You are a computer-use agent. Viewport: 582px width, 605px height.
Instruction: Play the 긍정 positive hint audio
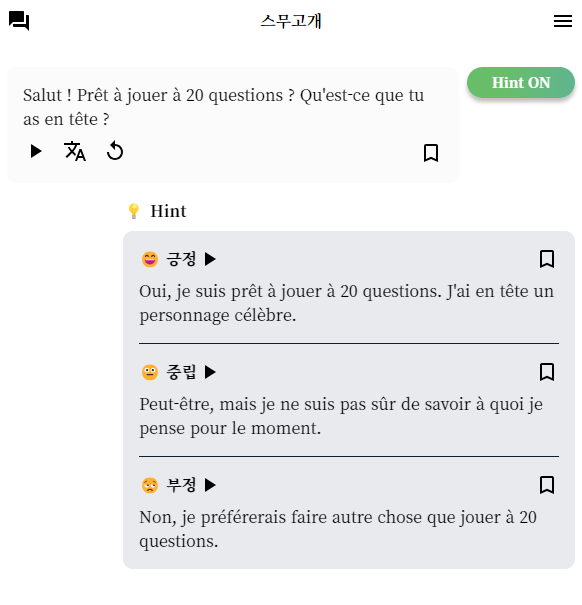(x=210, y=259)
